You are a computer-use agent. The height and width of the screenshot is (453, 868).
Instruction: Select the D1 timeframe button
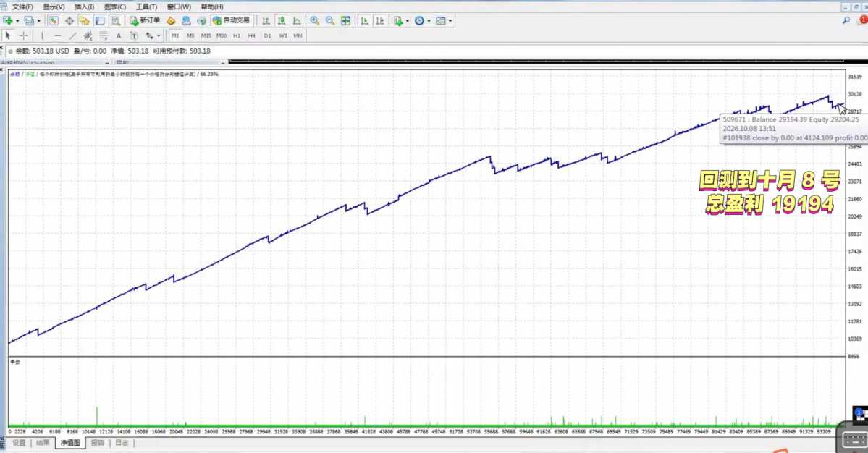coord(267,35)
